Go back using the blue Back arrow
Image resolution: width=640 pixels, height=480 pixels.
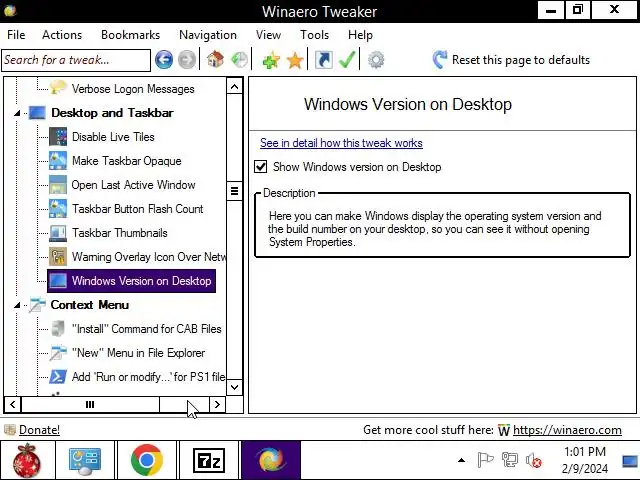(x=164, y=60)
